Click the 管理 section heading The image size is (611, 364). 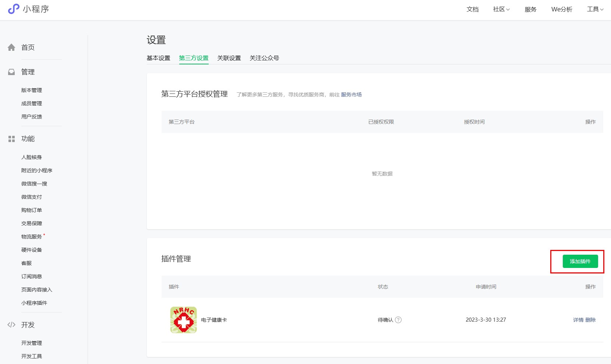coord(28,72)
